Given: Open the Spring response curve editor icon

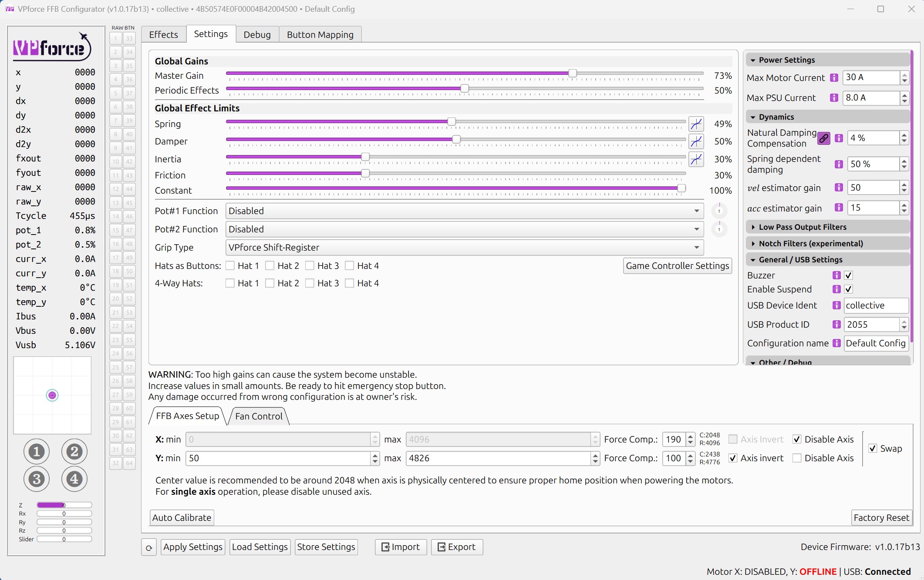Looking at the screenshot, I should 696,124.
